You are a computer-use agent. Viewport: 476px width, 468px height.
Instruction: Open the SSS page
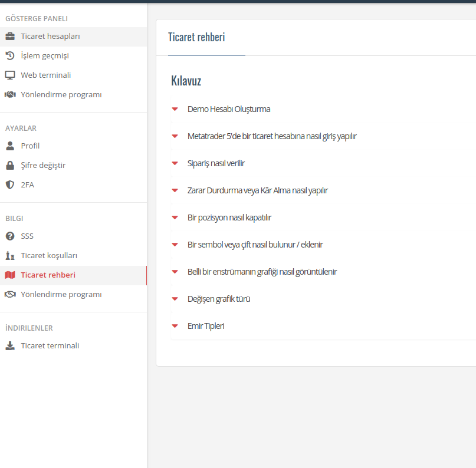[74, 236]
